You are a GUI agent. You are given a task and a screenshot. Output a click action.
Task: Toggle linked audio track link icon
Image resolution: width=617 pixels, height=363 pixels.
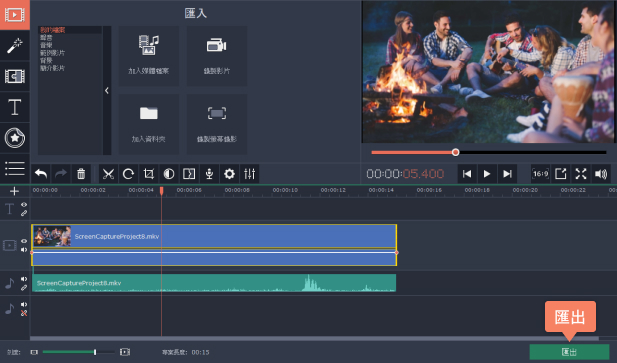point(24,287)
